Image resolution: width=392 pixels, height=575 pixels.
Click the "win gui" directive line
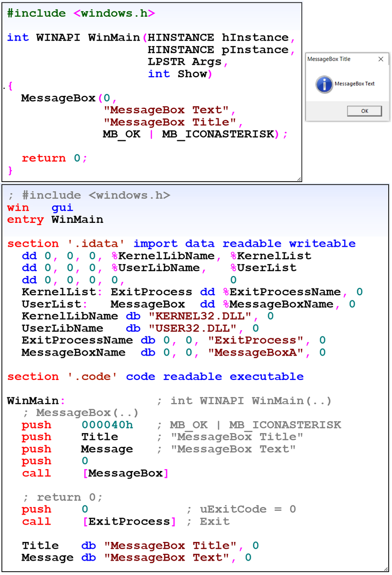pos(40,208)
